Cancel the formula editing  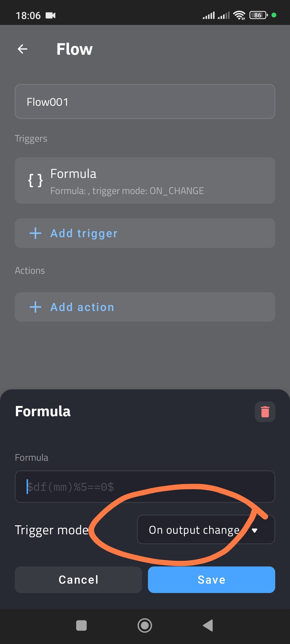pos(78,580)
